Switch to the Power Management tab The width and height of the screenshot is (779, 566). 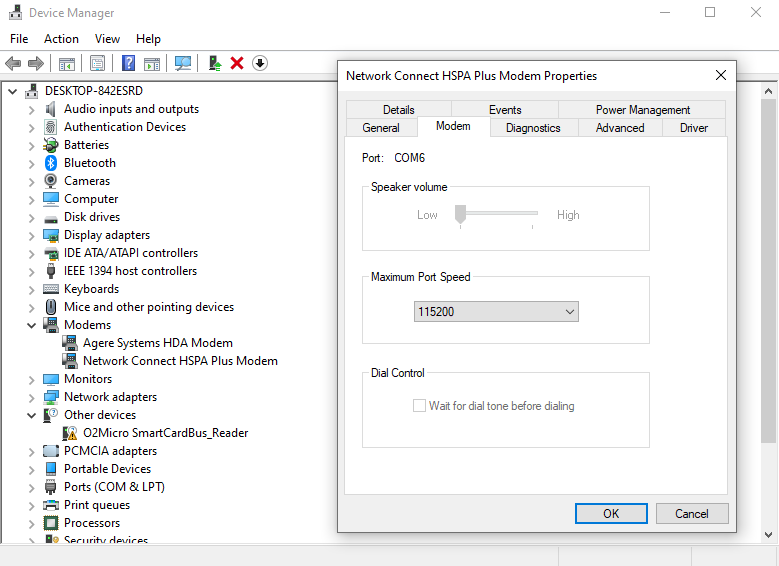pyautogui.click(x=642, y=109)
